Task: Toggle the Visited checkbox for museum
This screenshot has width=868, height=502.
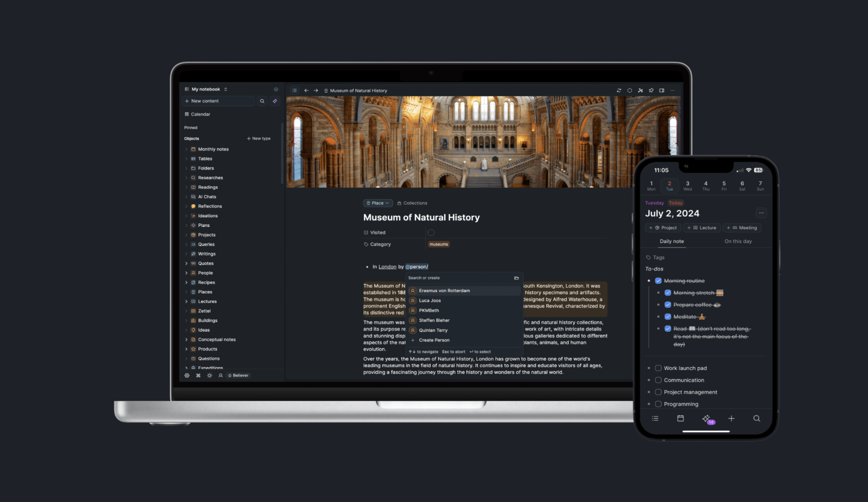Action: (431, 232)
